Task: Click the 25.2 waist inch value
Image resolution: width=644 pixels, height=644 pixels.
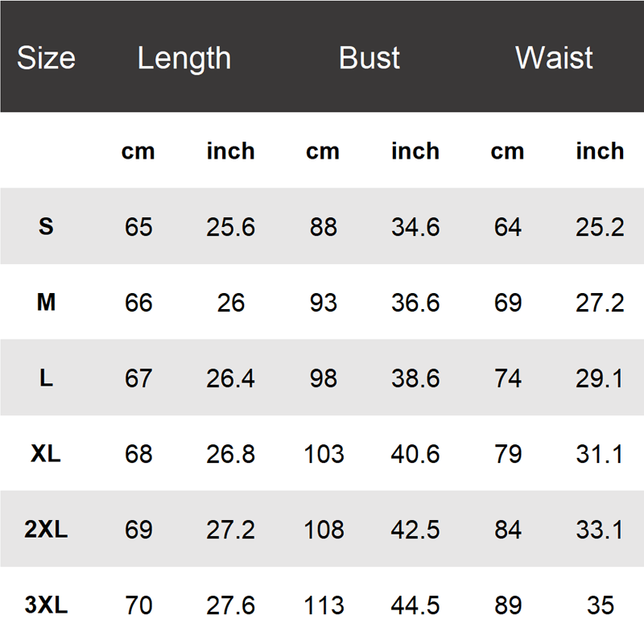Action: pyautogui.click(x=600, y=227)
